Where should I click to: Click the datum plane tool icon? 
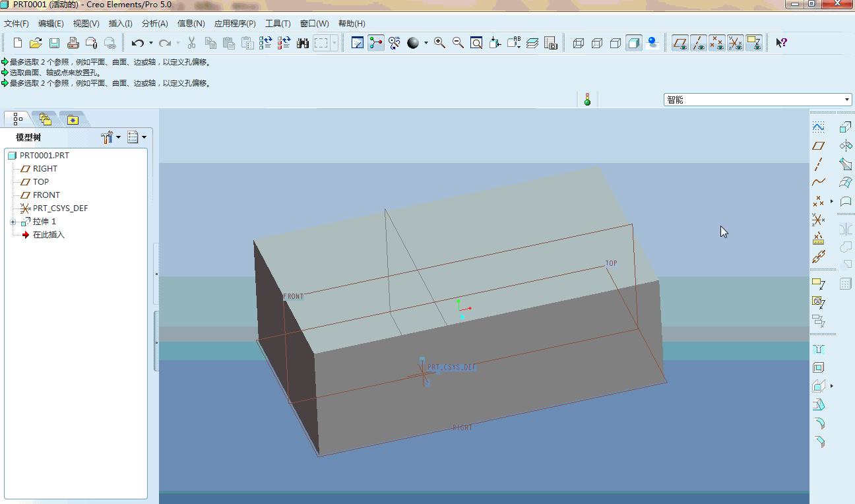point(818,146)
